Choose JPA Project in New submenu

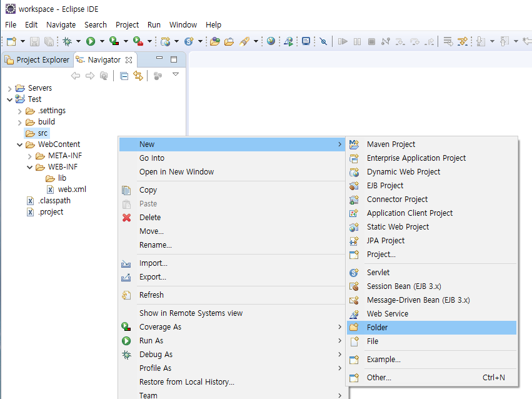(x=431, y=241)
